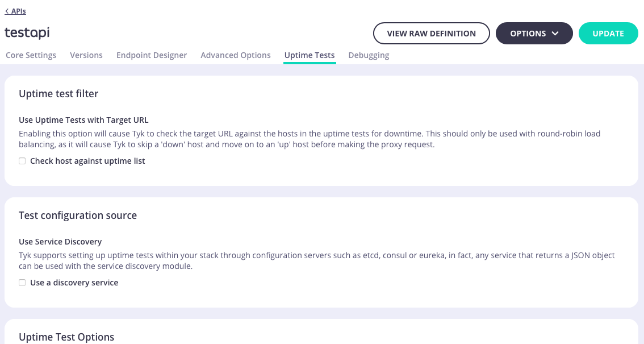Enable 'Check host against uptime list' checkbox
Image resolution: width=644 pixels, height=344 pixels.
point(22,161)
